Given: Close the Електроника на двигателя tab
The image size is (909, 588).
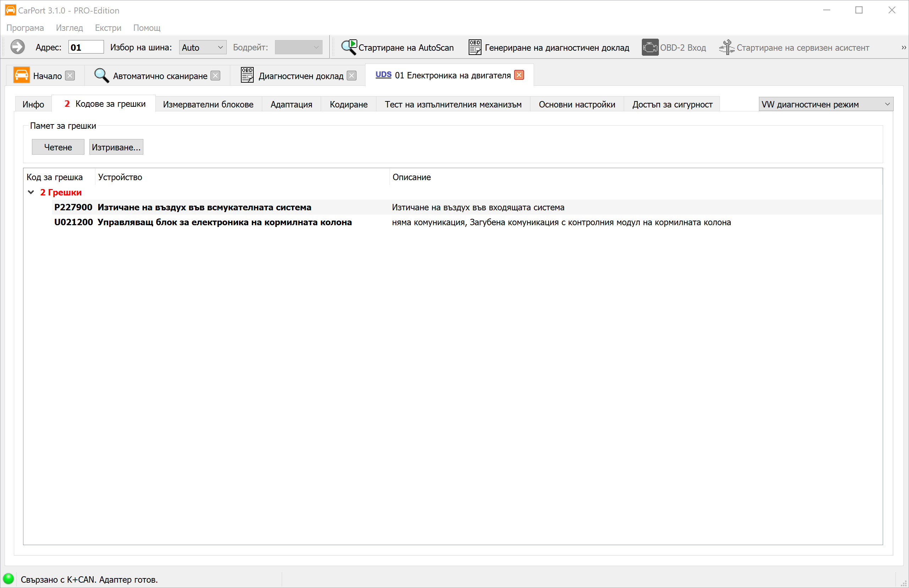Looking at the screenshot, I should pyautogui.click(x=519, y=75).
